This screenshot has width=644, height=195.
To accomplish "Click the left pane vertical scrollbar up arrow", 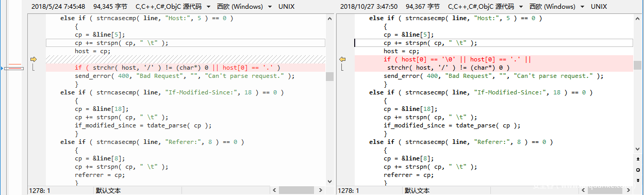I will tap(329, 18).
